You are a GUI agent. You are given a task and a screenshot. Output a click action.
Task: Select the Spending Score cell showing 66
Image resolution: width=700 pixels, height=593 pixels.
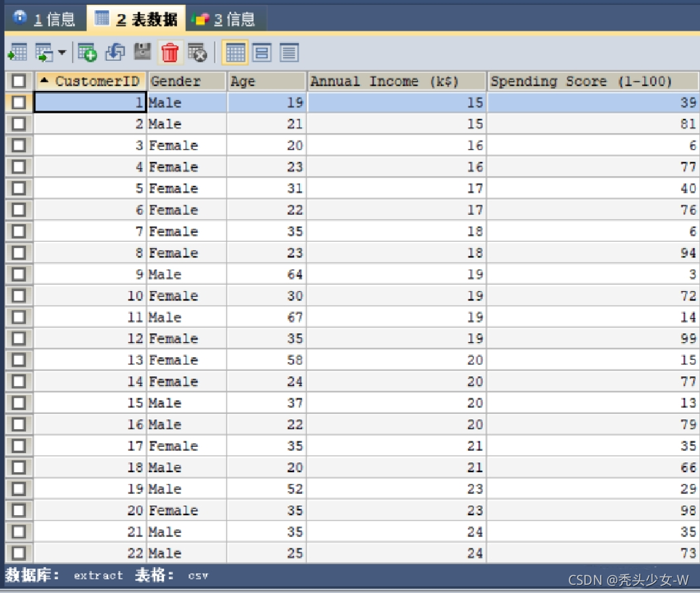593,467
